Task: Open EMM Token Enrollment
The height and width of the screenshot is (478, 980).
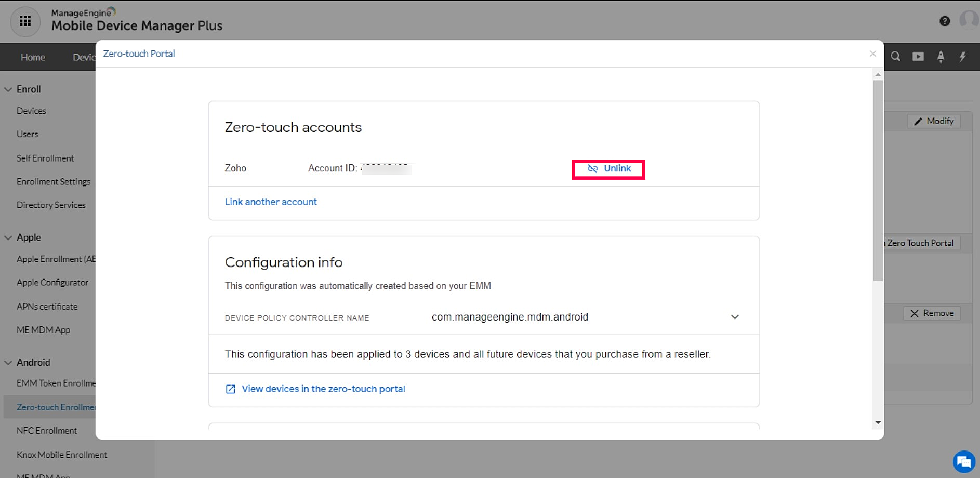Action: 56,383
